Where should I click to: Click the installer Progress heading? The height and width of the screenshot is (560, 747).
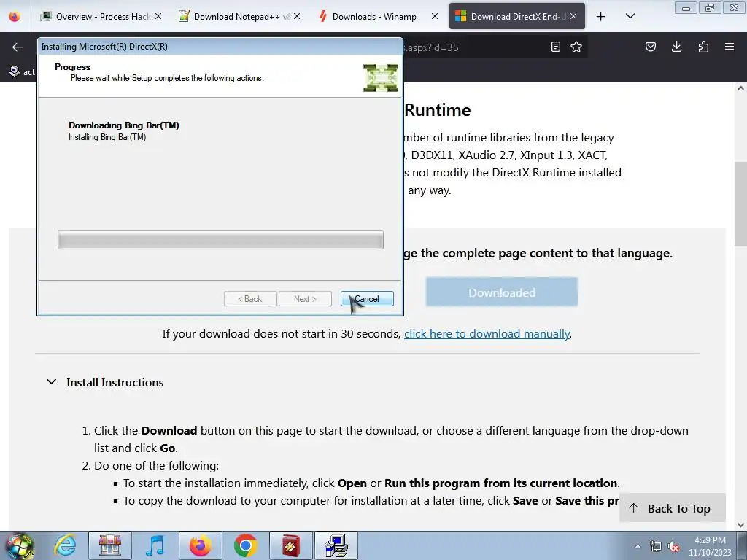click(72, 66)
